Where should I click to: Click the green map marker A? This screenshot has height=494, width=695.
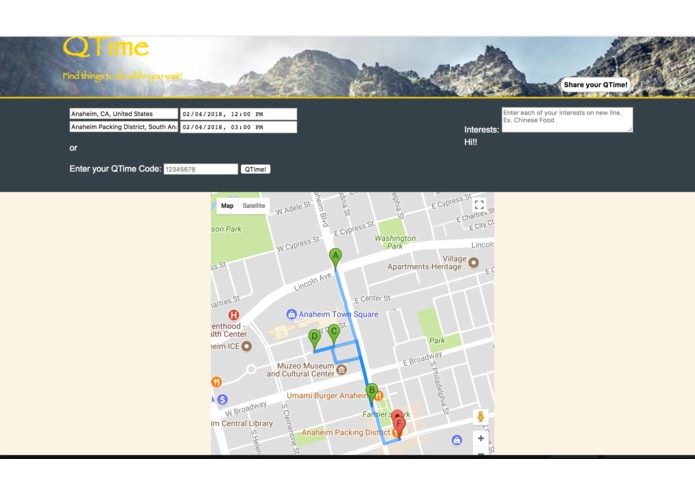tap(336, 258)
